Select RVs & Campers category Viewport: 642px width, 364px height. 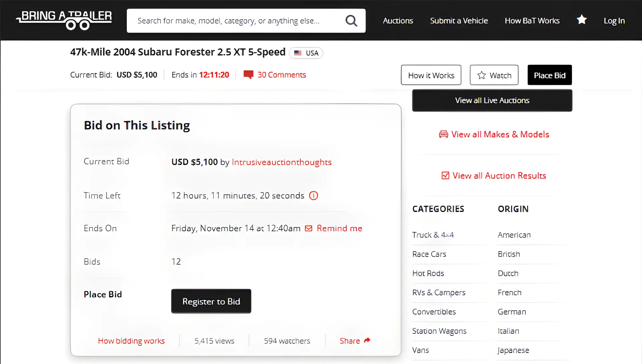click(439, 293)
